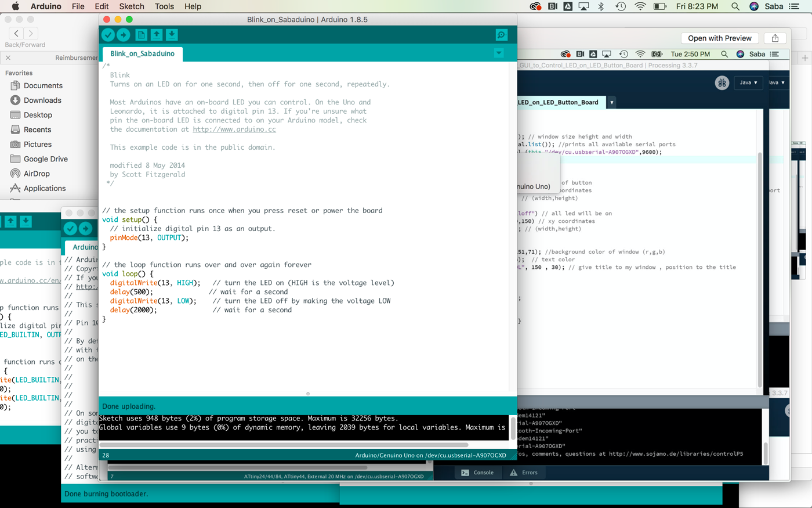The height and width of the screenshot is (508, 812).
Task: Open the AirPlay display menu bar icon
Action: pos(584,6)
